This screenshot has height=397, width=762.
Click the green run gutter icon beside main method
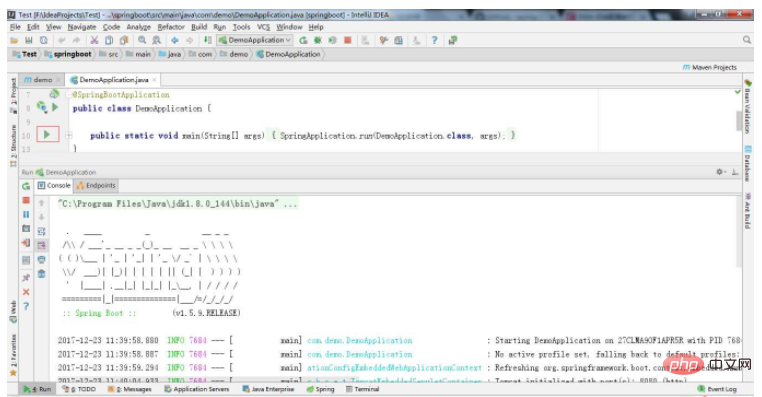coord(47,134)
